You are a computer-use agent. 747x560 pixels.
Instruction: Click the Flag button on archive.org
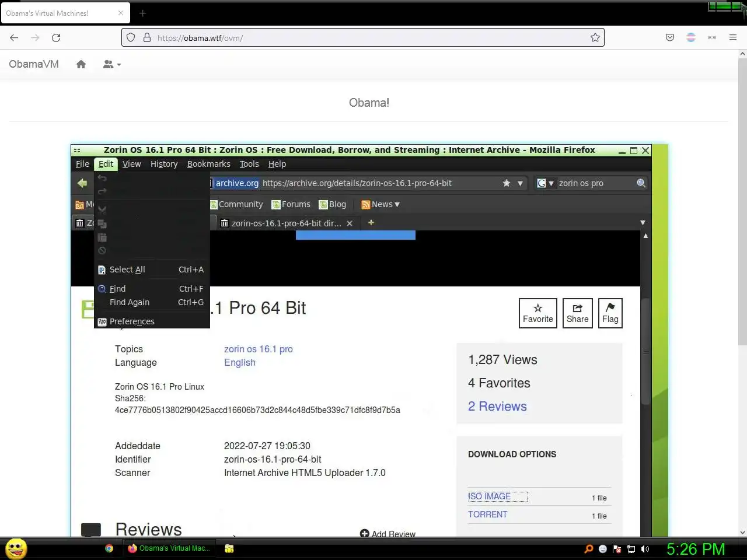coord(610,313)
